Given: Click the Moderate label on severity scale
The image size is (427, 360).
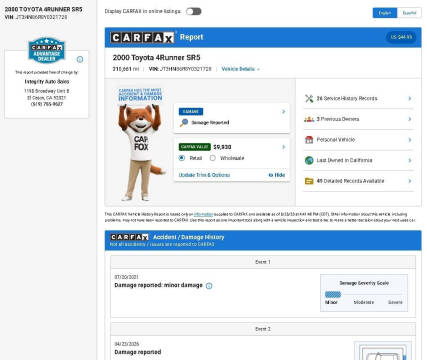Looking at the screenshot, I should click(x=364, y=302).
